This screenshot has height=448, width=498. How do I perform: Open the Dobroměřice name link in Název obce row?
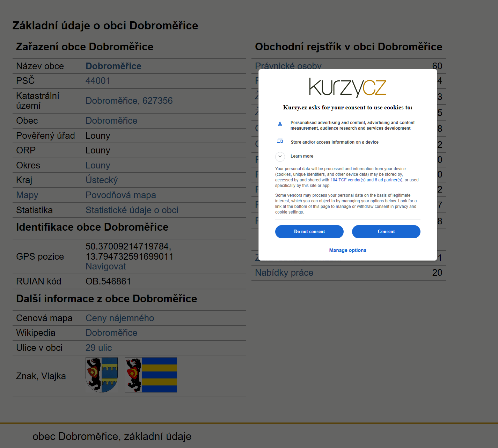pos(113,66)
